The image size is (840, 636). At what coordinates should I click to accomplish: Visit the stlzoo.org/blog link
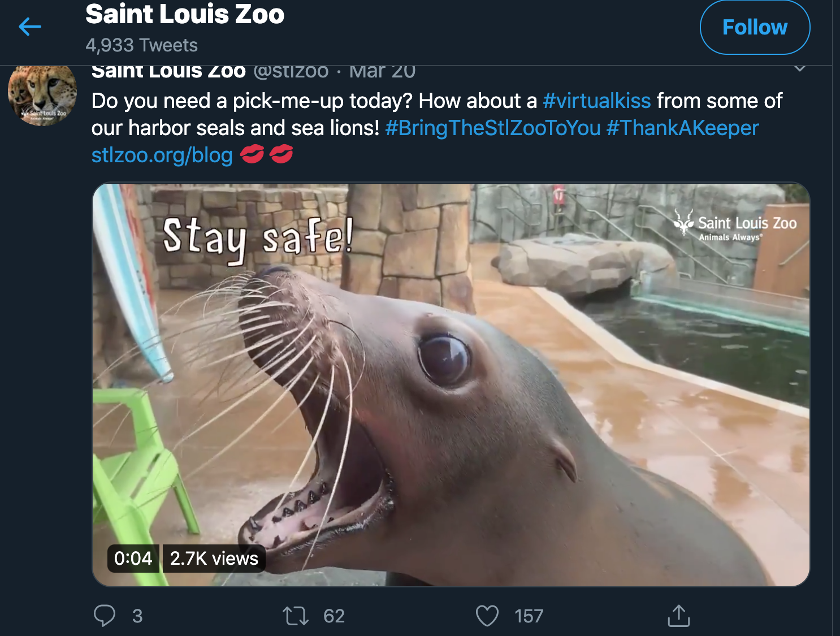coord(162,155)
